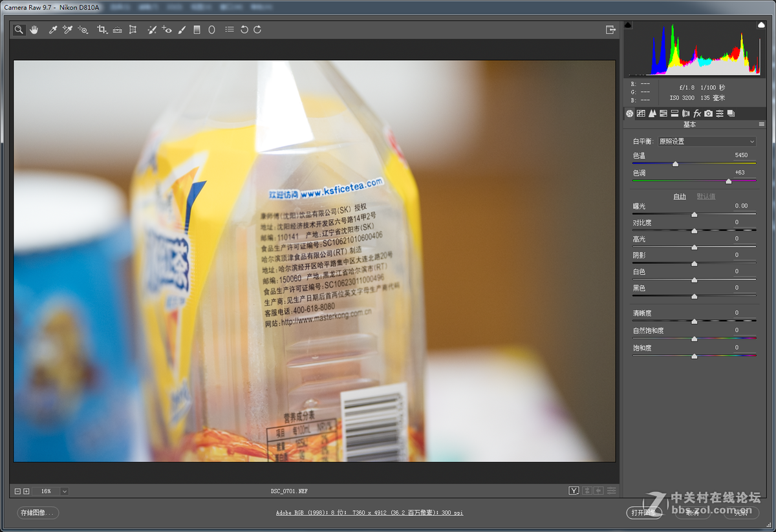Image resolution: width=776 pixels, height=532 pixels.
Task: Open the Presets panel tab
Action: 719,114
